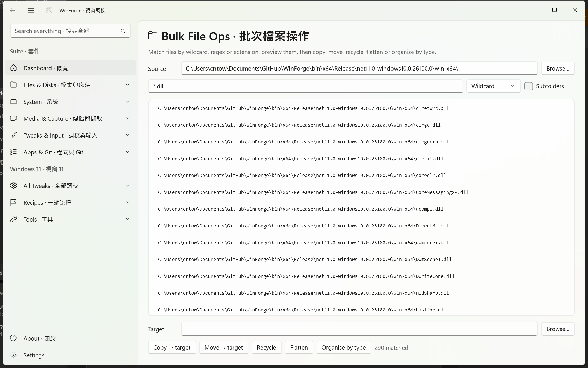Select Apps & Git in sidebar
588x368 pixels.
(70, 152)
